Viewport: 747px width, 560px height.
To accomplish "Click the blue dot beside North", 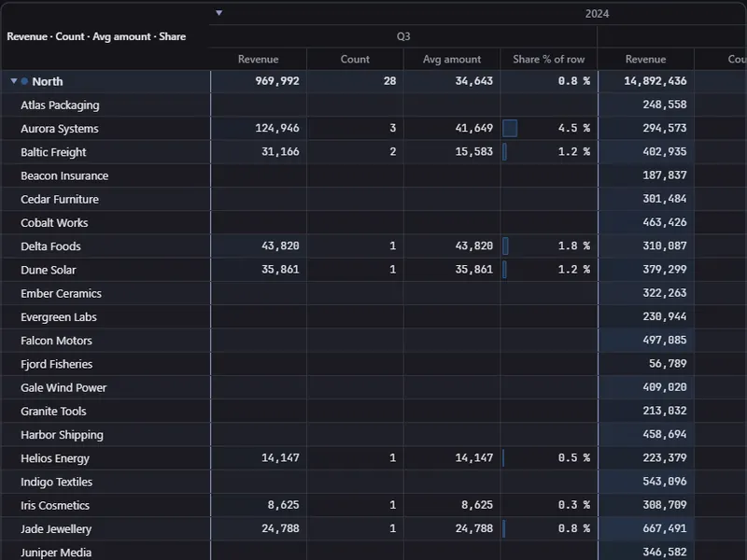I will tap(24, 81).
